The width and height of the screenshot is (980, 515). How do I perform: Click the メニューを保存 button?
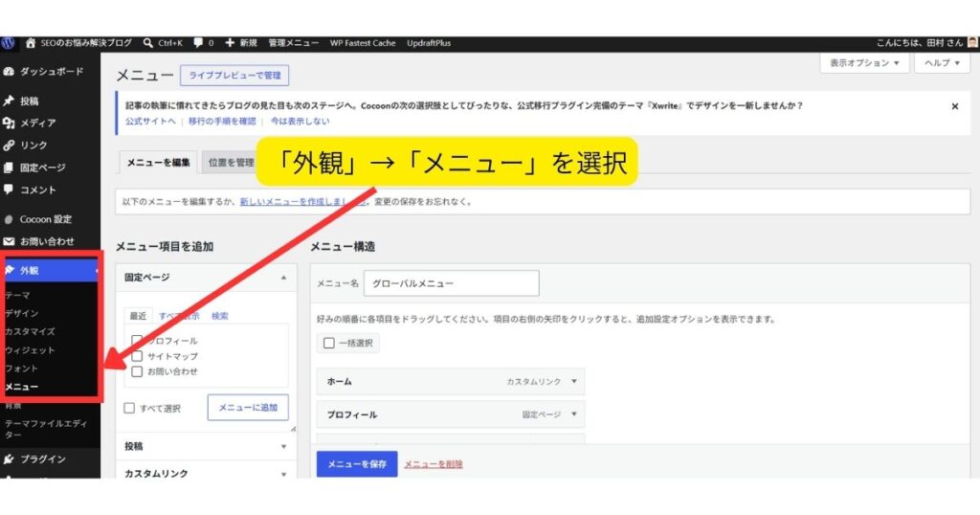coord(357,463)
